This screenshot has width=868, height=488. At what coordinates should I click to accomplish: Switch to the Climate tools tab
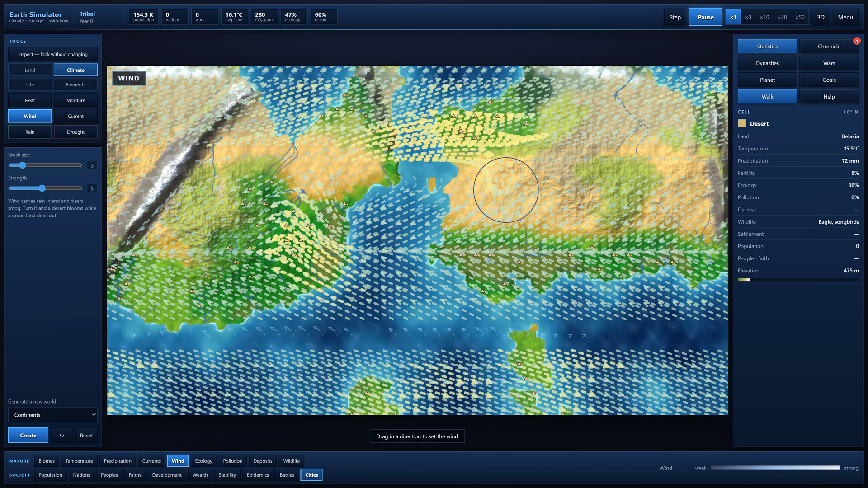pos(75,70)
